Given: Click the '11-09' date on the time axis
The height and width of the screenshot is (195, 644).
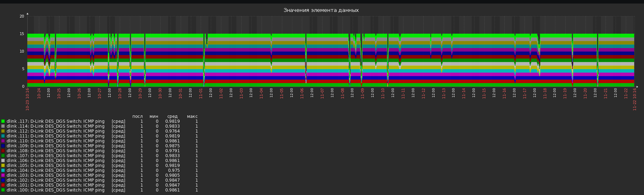Looking at the screenshot, I should 363,93.
